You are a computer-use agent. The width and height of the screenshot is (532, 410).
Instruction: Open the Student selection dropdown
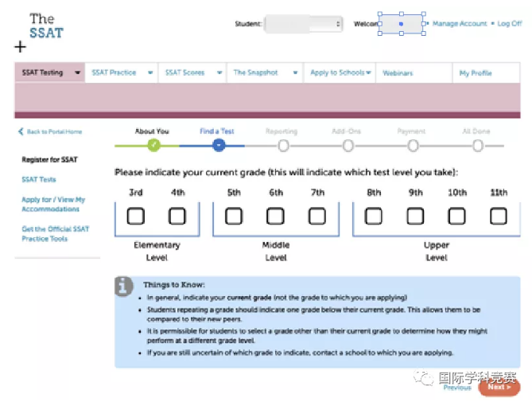[303, 24]
